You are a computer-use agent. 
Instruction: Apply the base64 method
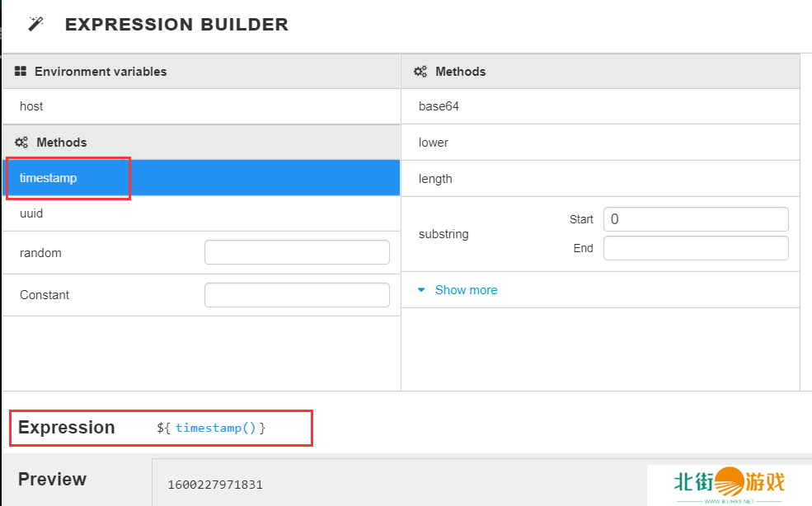click(439, 106)
